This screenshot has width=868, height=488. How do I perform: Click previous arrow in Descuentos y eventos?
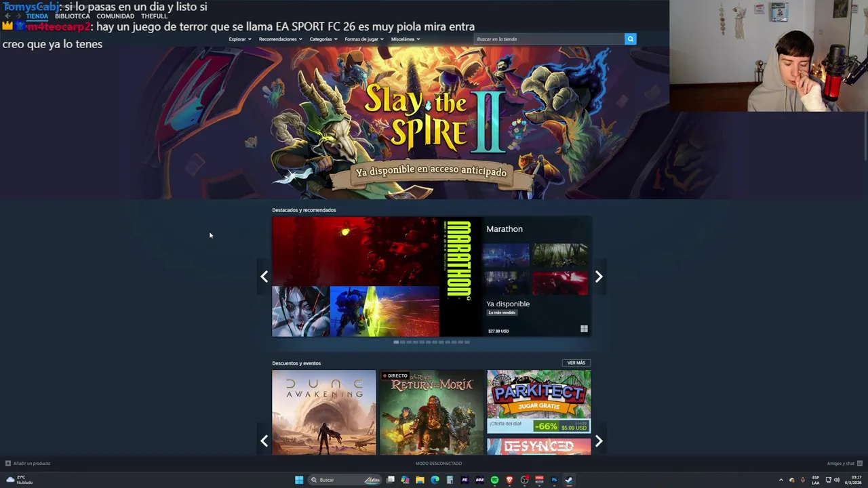[x=264, y=441]
